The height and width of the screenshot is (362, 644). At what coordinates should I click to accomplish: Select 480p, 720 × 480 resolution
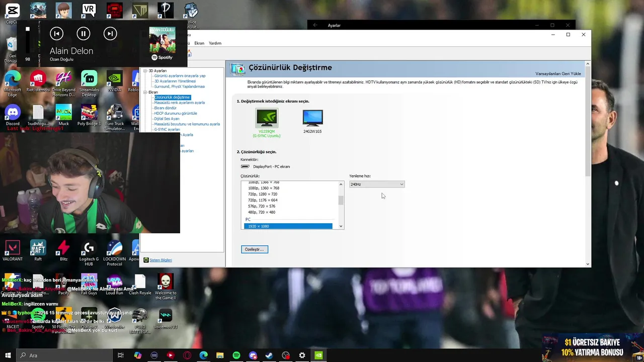coord(262,212)
